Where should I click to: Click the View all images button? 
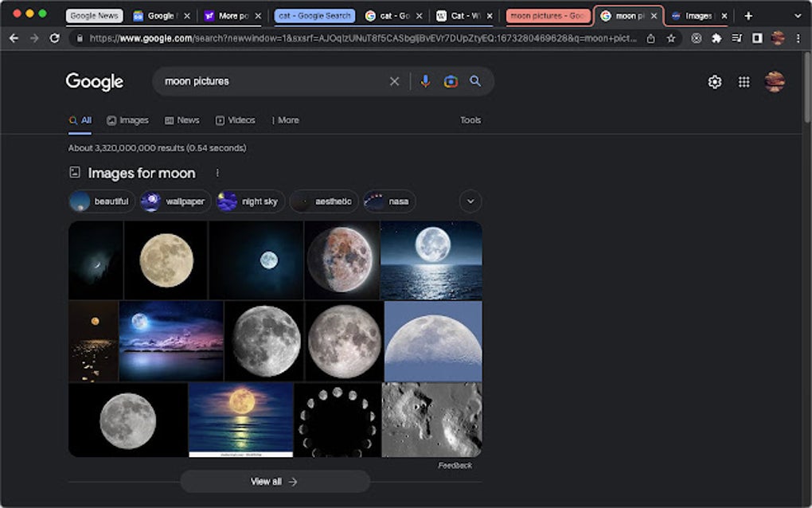coord(275,481)
